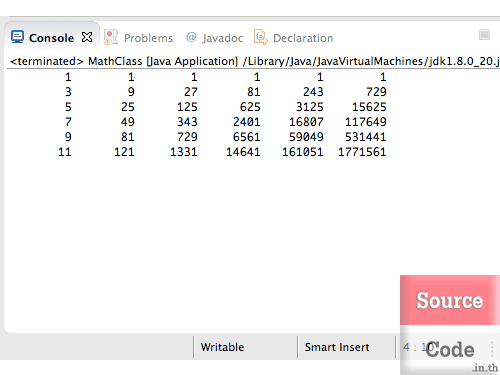
Task: Click the output value 729 in row 3
Action: pyautogui.click(x=376, y=92)
